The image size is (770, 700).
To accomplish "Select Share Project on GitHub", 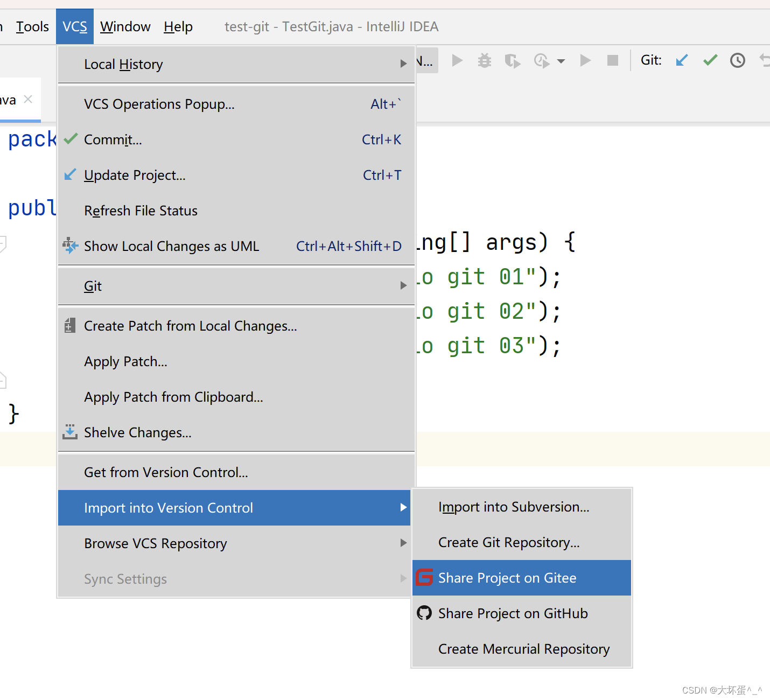I will tap(522, 613).
